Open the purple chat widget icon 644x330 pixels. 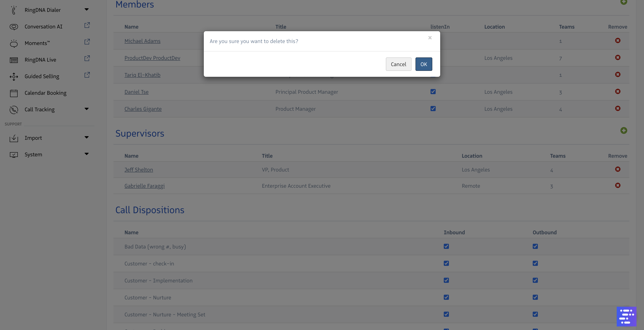point(626,316)
